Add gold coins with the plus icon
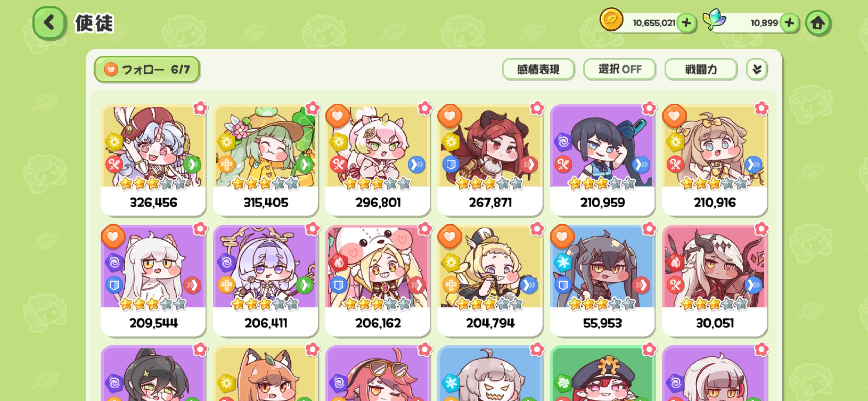The width and height of the screenshot is (868, 401). tap(686, 23)
